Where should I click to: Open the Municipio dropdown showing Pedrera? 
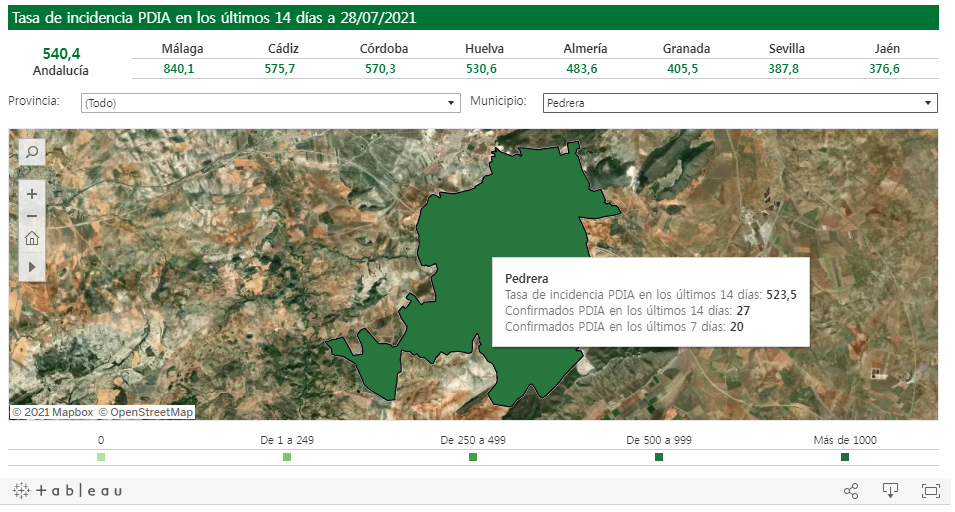[740, 103]
